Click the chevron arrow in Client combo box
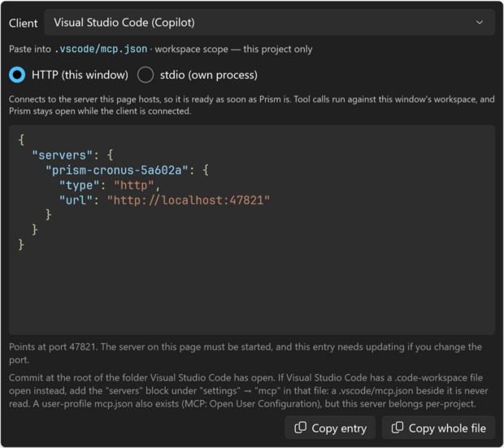 480,23
